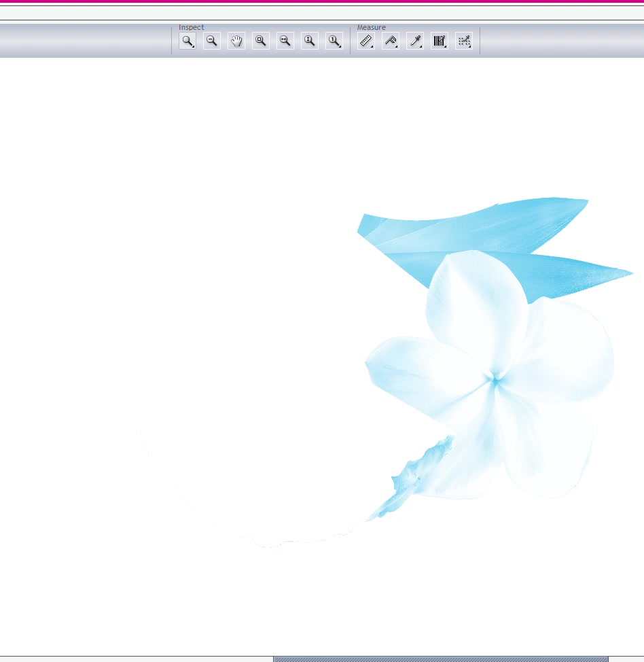
Task: Click the horizontal scrollbar thumb
Action: (440, 659)
